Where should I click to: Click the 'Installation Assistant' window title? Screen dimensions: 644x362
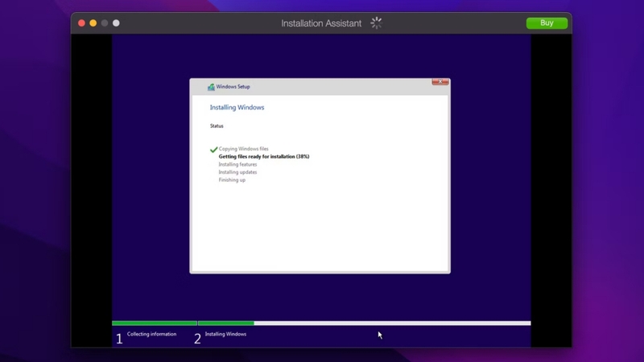pyautogui.click(x=321, y=23)
